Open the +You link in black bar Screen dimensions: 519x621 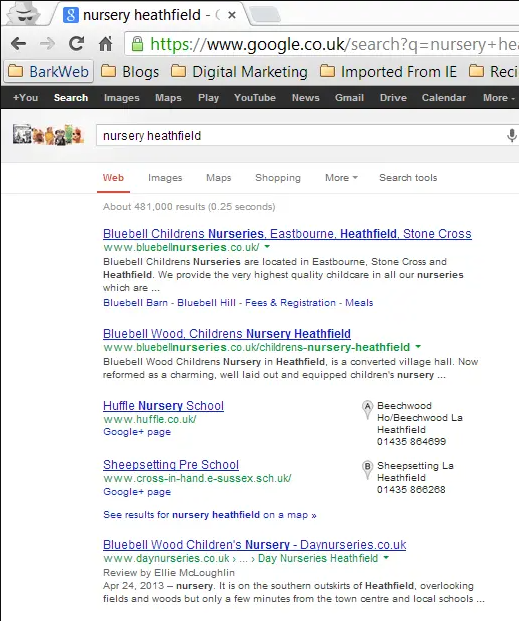[x=25, y=97]
